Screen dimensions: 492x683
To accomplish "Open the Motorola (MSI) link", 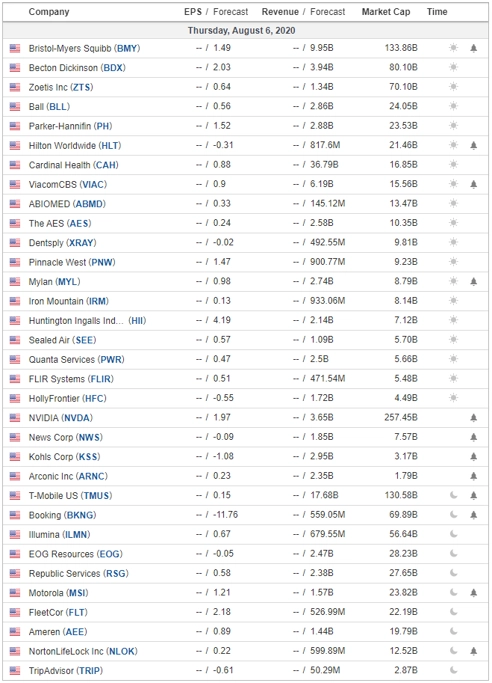I will 58,593.
